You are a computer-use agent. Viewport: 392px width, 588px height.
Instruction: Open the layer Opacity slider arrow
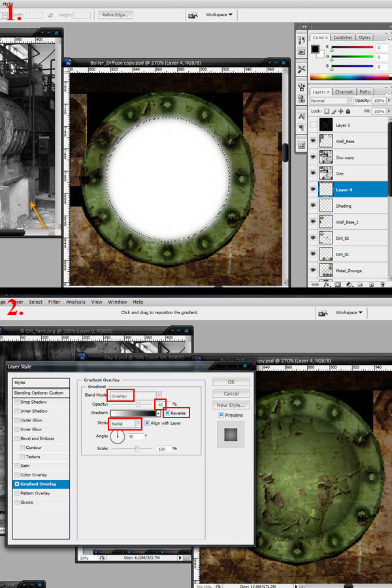(389, 101)
